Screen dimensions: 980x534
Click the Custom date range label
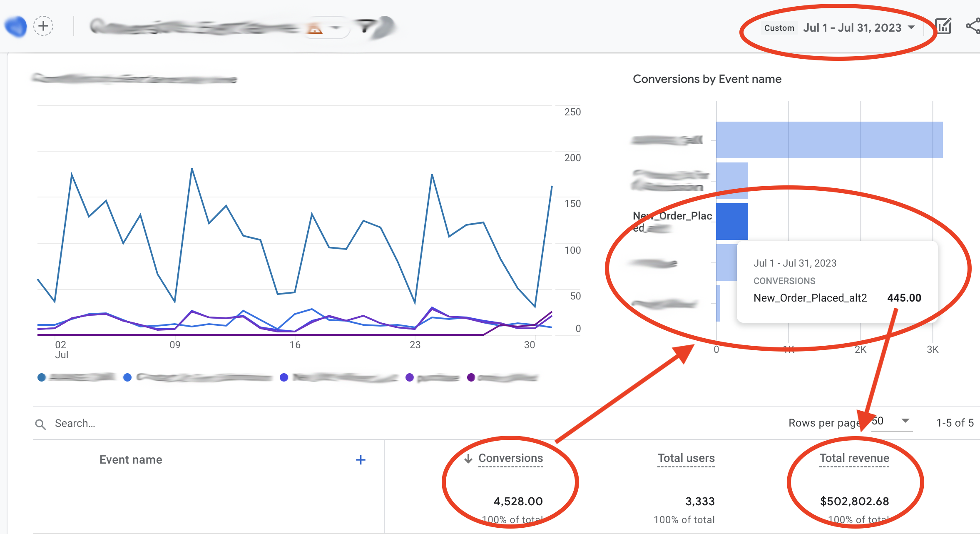tap(779, 27)
